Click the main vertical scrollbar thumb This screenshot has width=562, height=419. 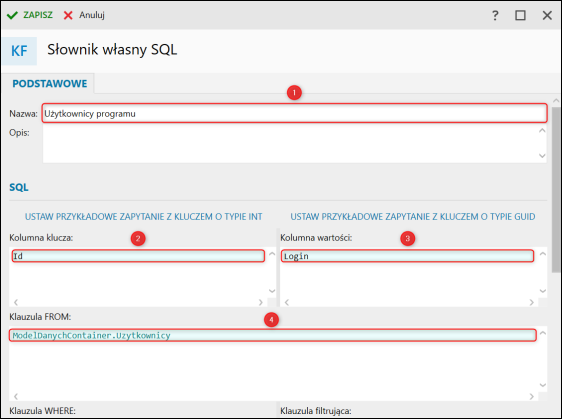(x=556, y=189)
